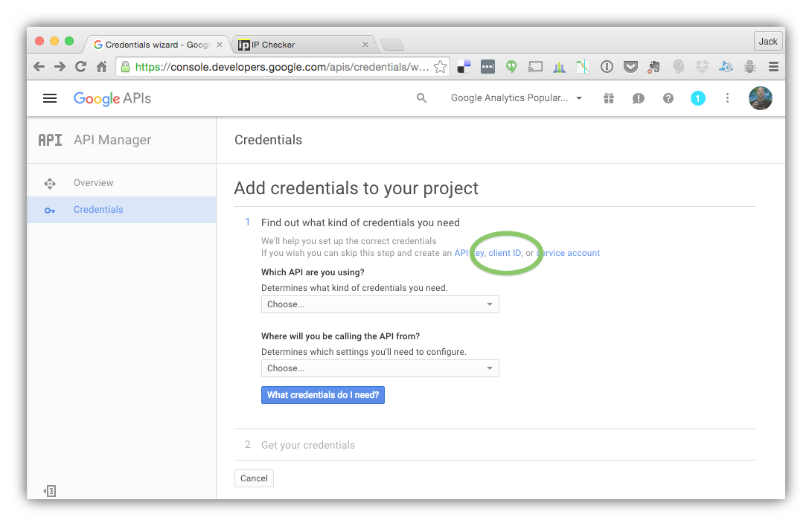This screenshot has width=812, height=526.
Task: Click the Cast extension icon
Action: point(535,67)
